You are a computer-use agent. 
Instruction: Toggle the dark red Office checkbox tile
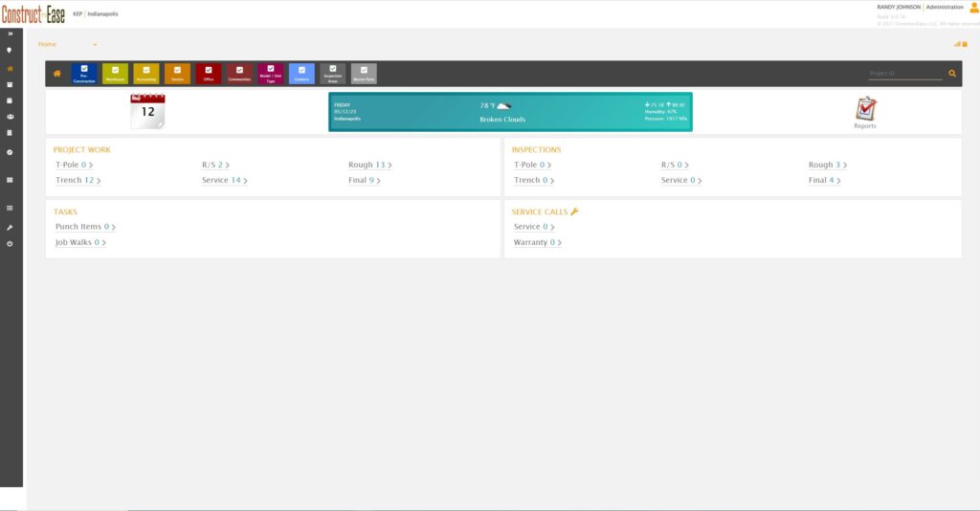click(x=209, y=74)
